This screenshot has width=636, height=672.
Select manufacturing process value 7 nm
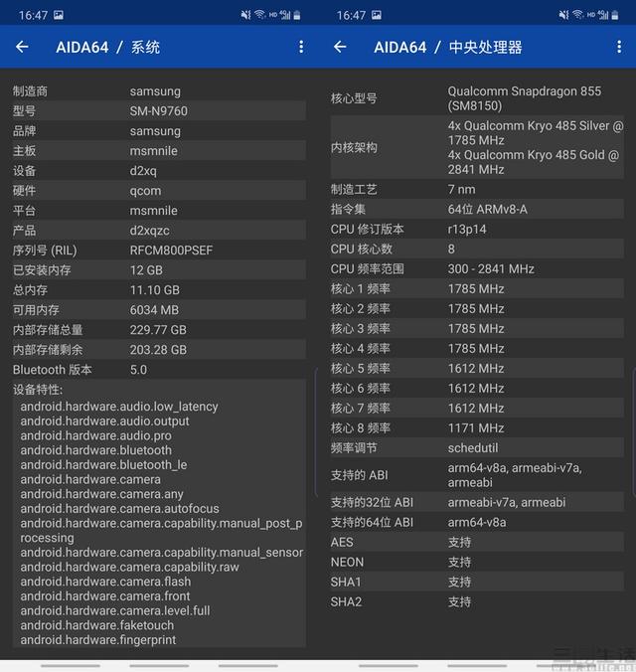click(461, 190)
